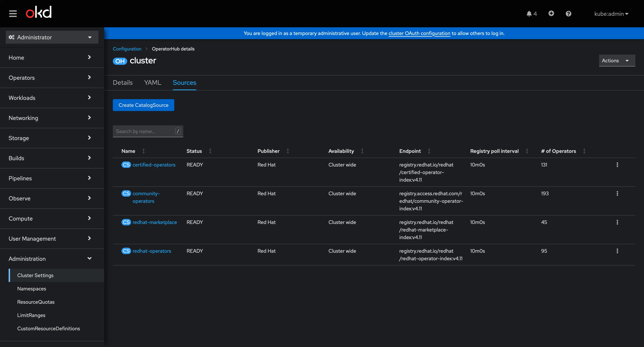Open community-operators catalog source
This screenshot has height=347, width=644.
click(x=146, y=197)
